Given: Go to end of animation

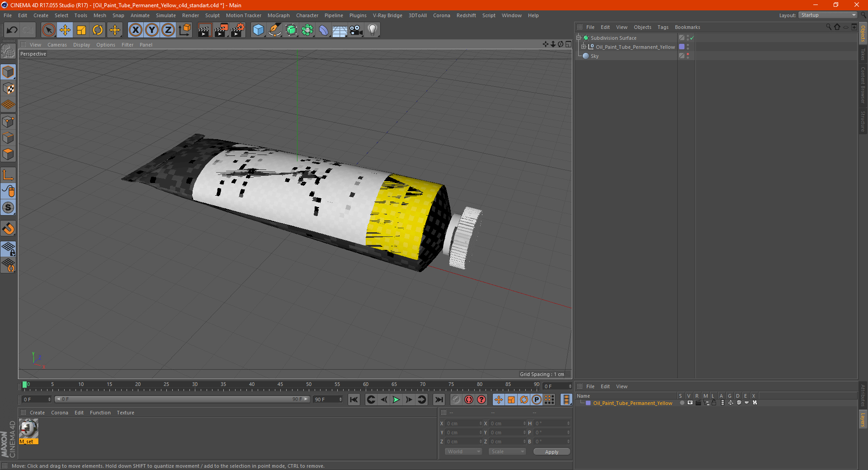Looking at the screenshot, I should click(439, 399).
